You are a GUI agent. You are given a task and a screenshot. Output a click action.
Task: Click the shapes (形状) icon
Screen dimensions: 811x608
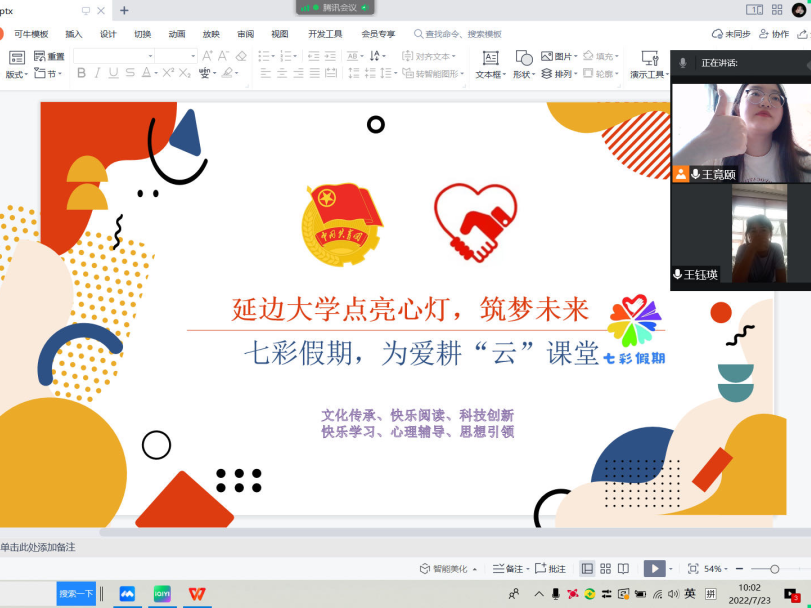523,58
